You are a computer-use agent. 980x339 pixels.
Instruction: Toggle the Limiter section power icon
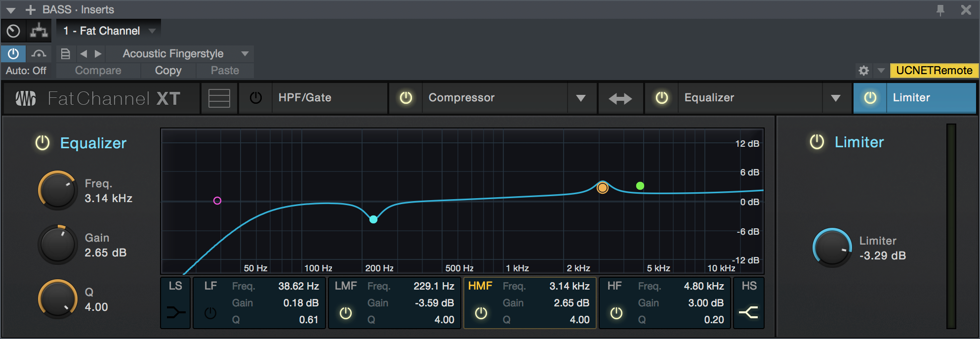(817, 142)
